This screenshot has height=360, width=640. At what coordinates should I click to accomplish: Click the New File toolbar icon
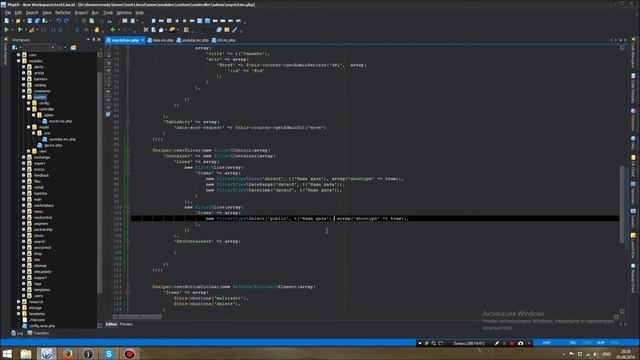(7, 21)
